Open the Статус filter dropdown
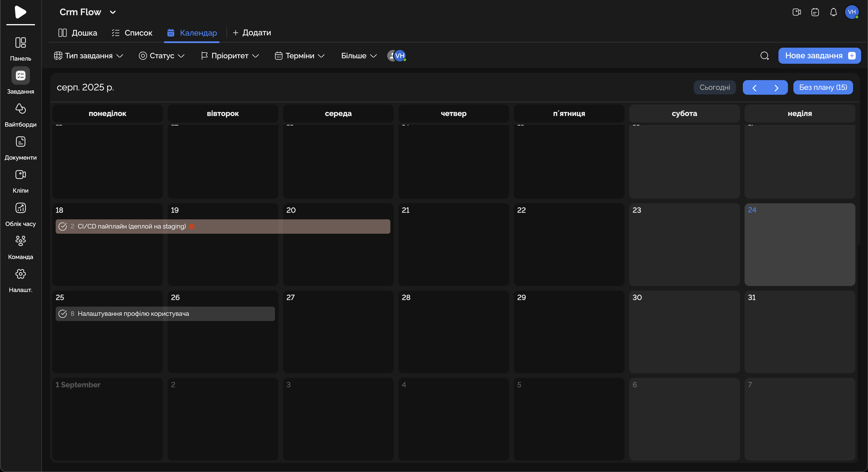 tap(162, 56)
